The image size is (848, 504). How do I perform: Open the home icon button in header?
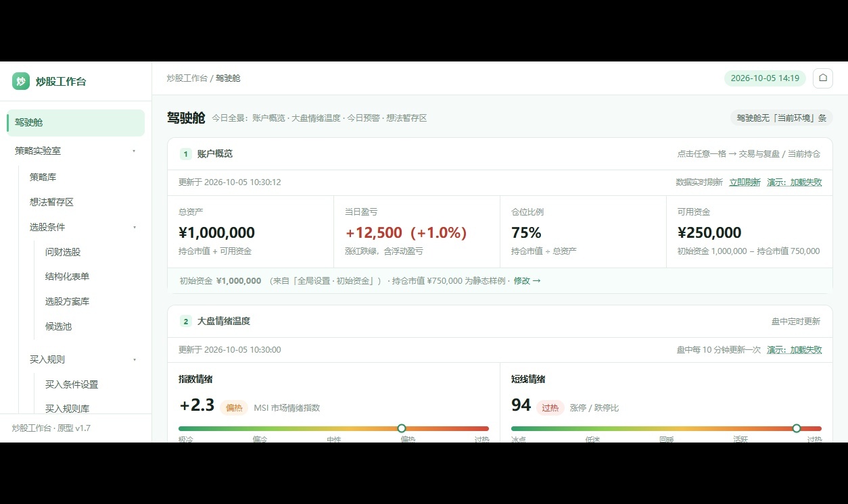[823, 78]
